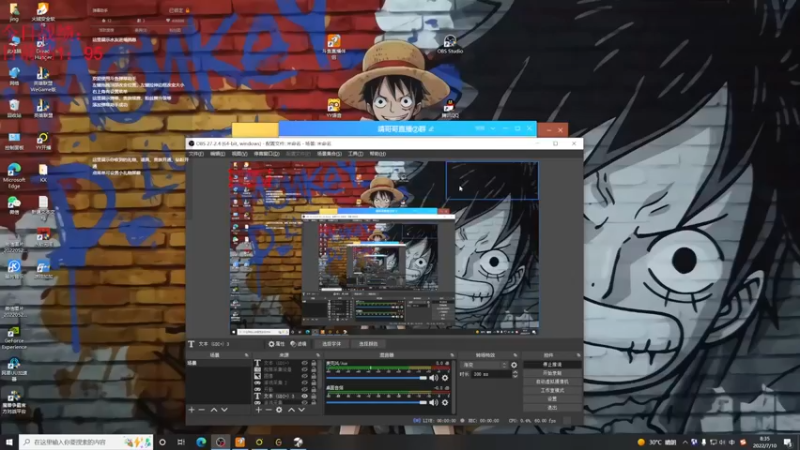Expand the chevron in the blue 直播2群 window
Screen dimensions: 800x450
[493, 129]
